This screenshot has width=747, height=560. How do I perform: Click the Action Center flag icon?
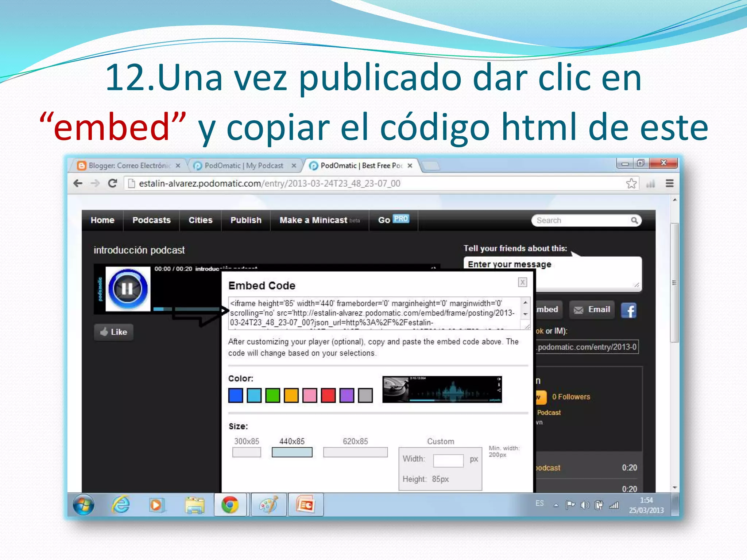tap(570, 505)
